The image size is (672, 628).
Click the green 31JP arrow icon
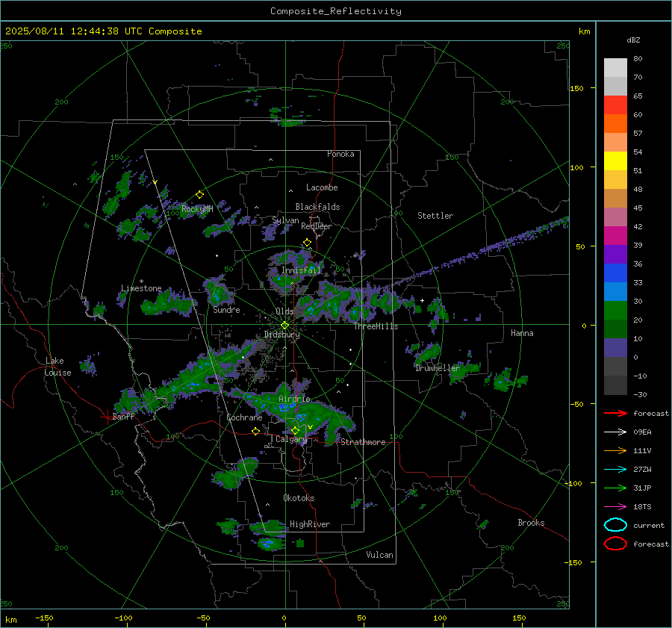(615, 488)
